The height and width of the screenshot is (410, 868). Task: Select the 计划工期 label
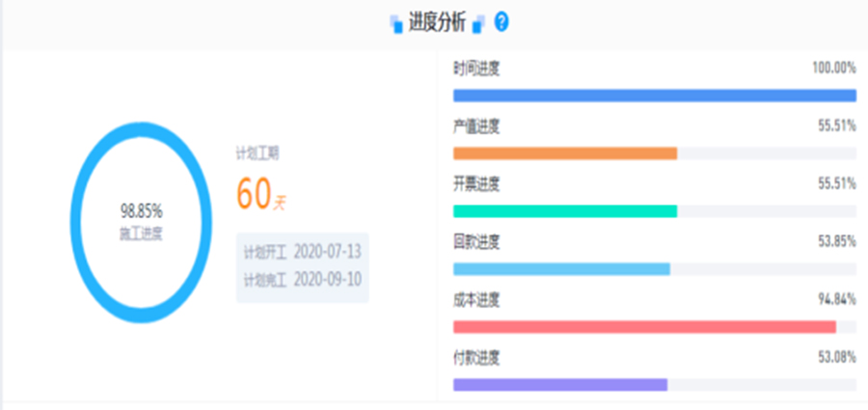coord(258,152)
